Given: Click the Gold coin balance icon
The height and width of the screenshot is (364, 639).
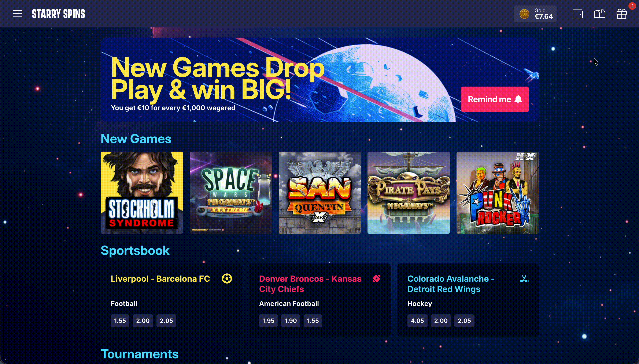Looking at the screenshot, I should coord(524,14).
